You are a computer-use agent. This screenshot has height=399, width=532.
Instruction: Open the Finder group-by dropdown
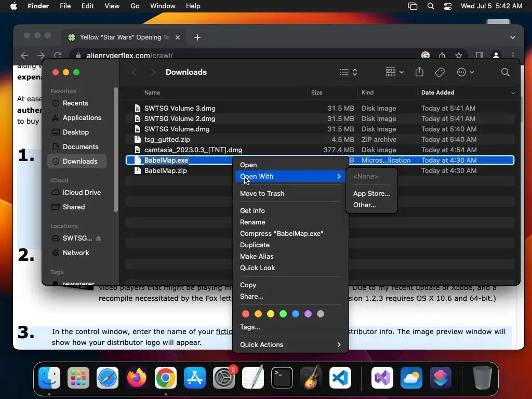coord(395,72)
